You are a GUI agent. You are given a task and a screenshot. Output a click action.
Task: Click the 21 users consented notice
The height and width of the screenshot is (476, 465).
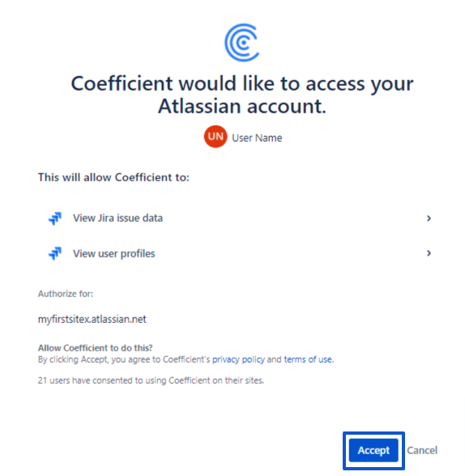pyautogui.click(x=151, y=380)
